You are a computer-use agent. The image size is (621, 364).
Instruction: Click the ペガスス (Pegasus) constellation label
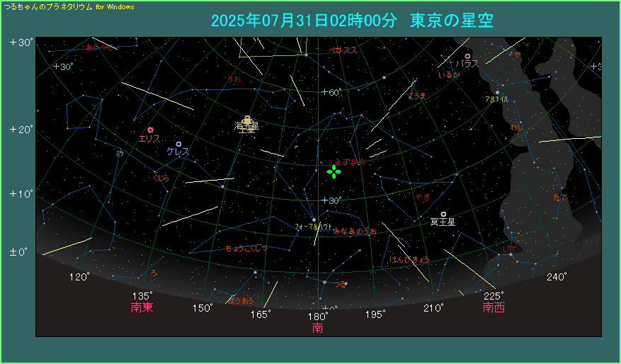click(x=343, y=50)
